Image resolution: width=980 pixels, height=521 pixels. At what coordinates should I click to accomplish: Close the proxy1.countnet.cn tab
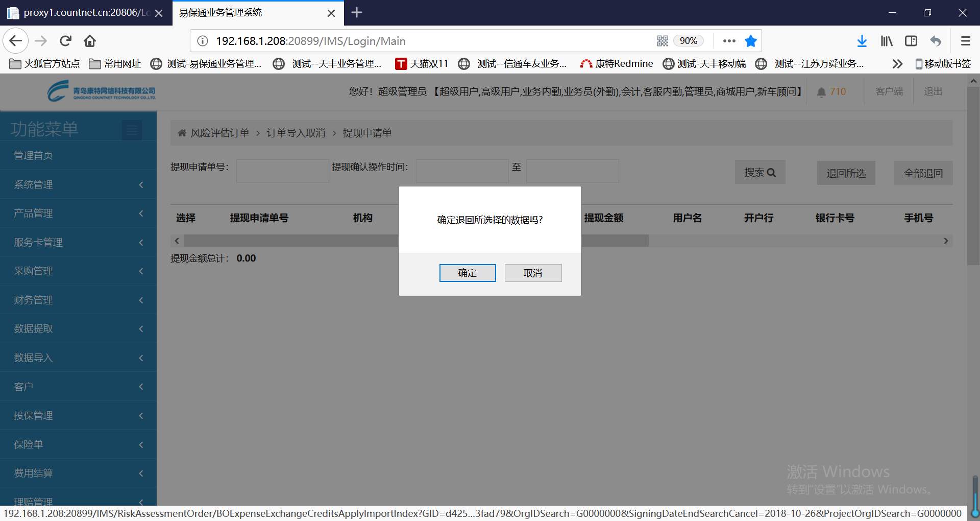click(159, 13)
